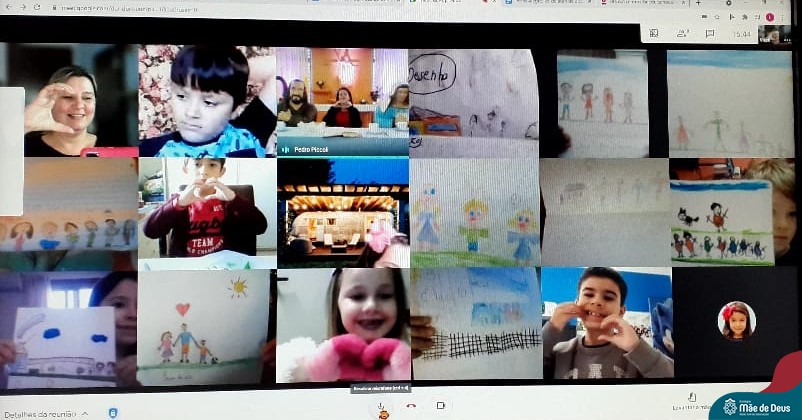This screenshot has height=420, width=802.
Task: Select the girl's round avatar tile
Action: [x=736, y=321]
